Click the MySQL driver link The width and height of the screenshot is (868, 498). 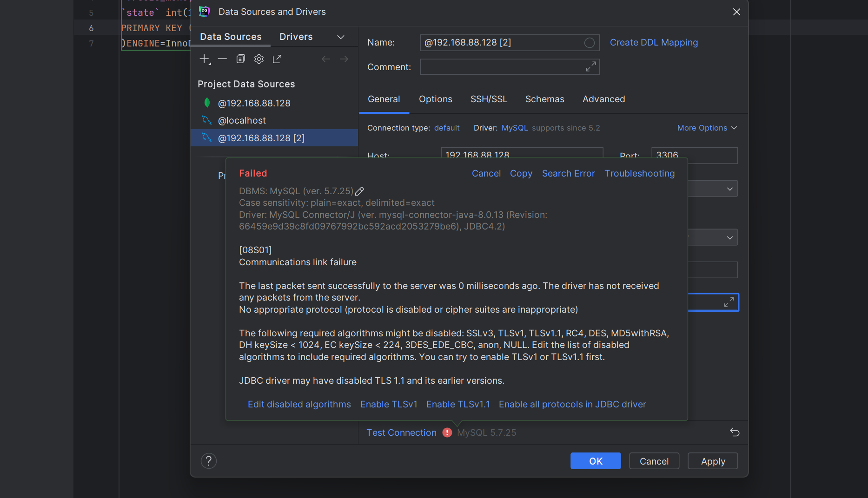point(515,128)
